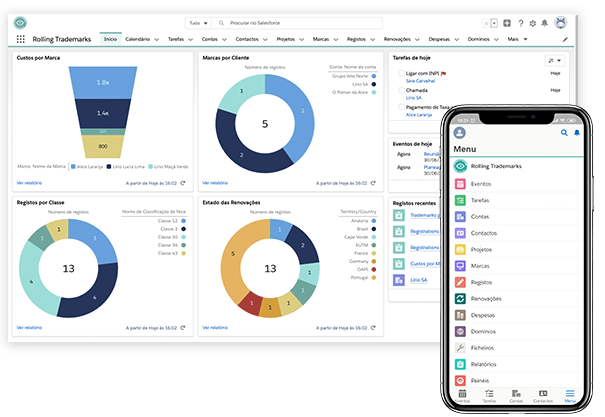Click the 'Procurar no Salesforce' search field

click(x=280, y=22)
